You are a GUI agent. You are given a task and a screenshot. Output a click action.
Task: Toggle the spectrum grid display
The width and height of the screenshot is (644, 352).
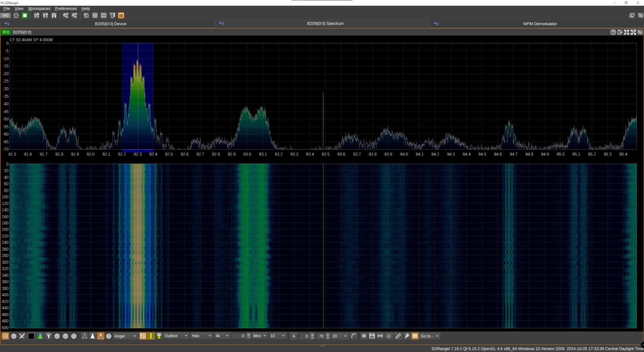point(5,336)
